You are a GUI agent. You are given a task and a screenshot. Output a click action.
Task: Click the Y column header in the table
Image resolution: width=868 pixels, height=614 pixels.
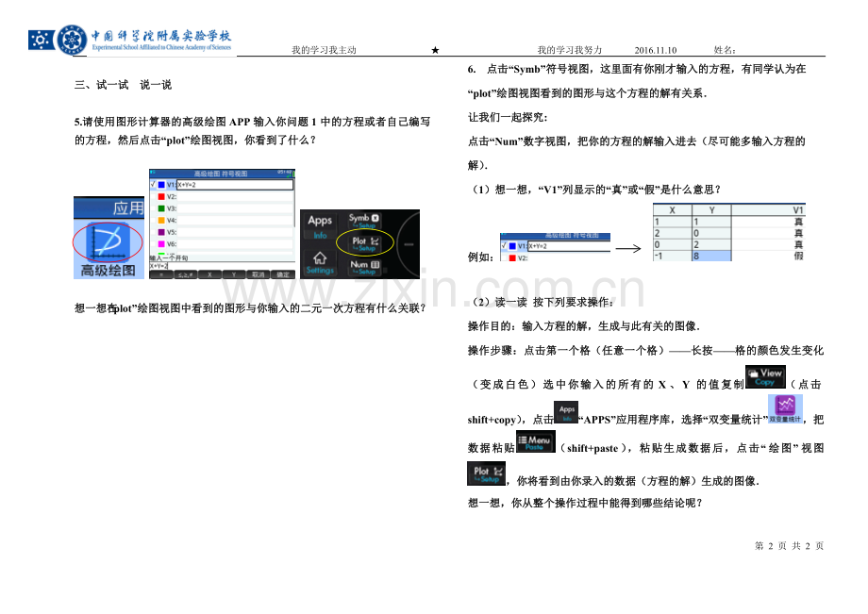pos(711,210)
